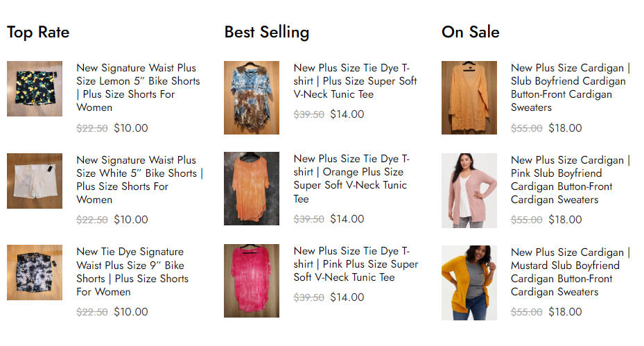The width and height of the screenshot is (644, 346).
Task: Open the Lemon 5" Bike Shorts thumbnail
Action: [x=35, y=89]
